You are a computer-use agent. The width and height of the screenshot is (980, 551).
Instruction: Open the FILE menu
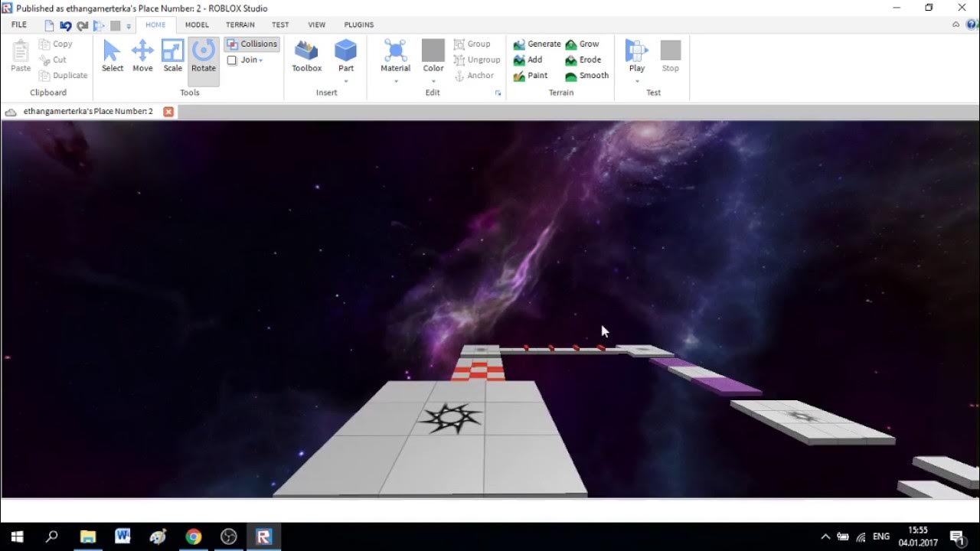pos(19,24)
